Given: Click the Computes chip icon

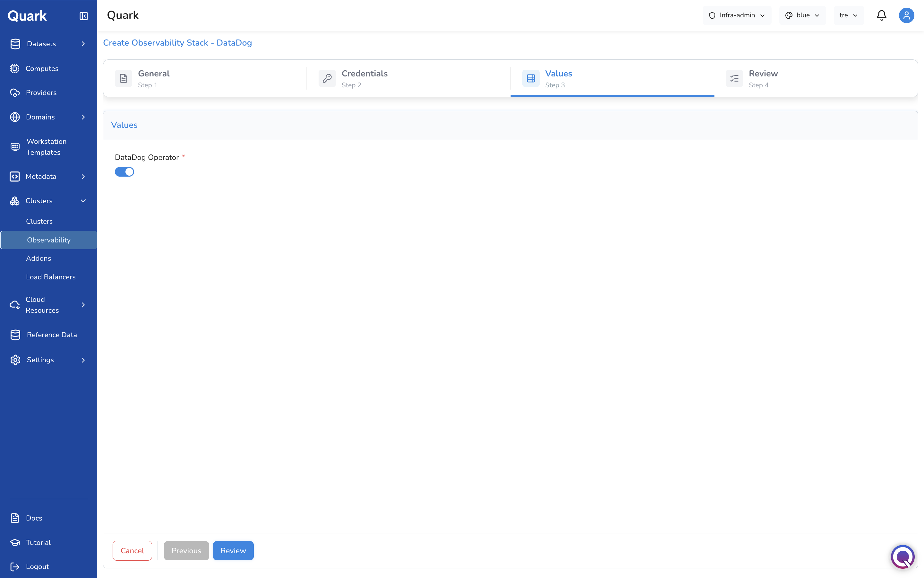Looking at the screenshot, I should point(15,68).
